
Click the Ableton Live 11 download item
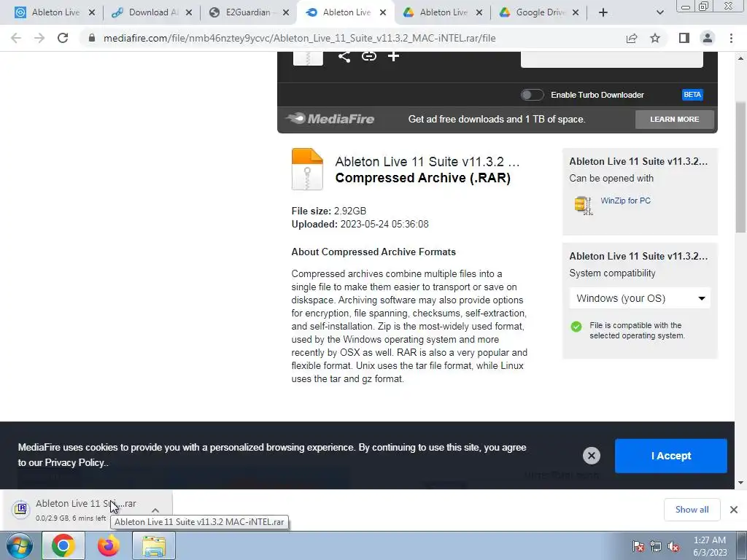tap(86, 510)
